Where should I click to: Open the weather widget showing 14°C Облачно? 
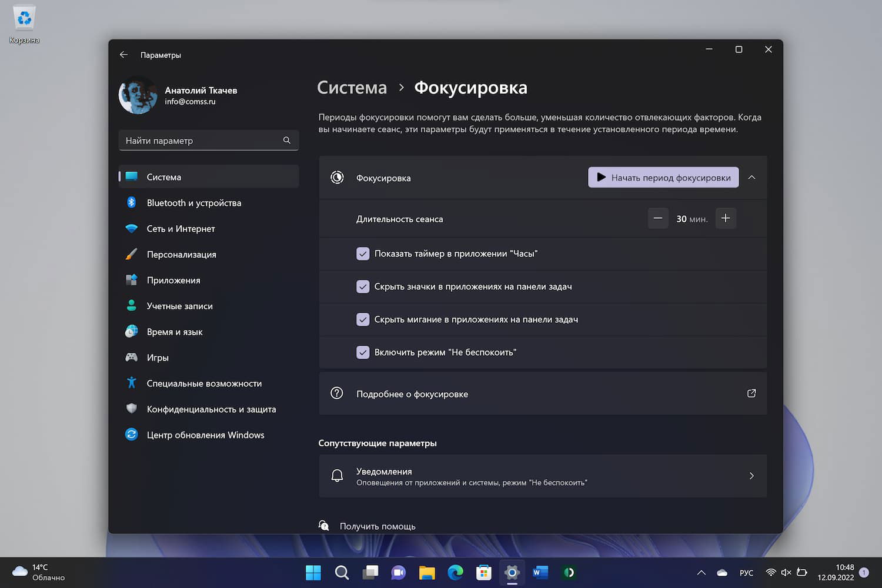[x=39, y=572]
